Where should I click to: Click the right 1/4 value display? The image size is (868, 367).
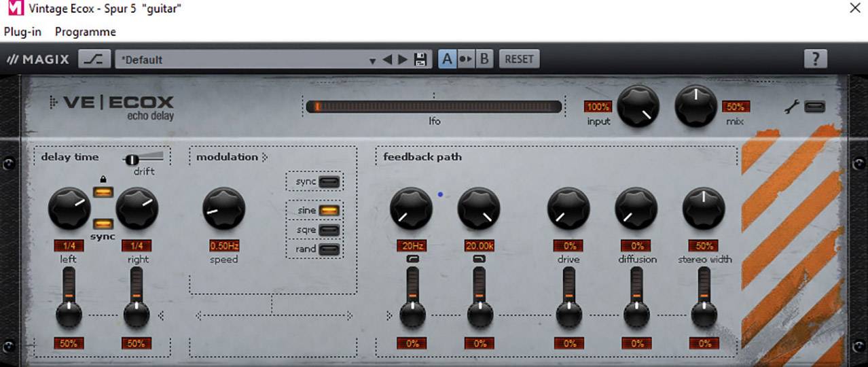click(x=137, y=245)
